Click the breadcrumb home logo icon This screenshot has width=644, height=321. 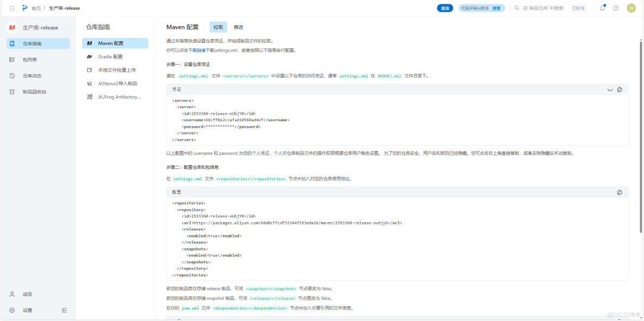tap(23, 8)
